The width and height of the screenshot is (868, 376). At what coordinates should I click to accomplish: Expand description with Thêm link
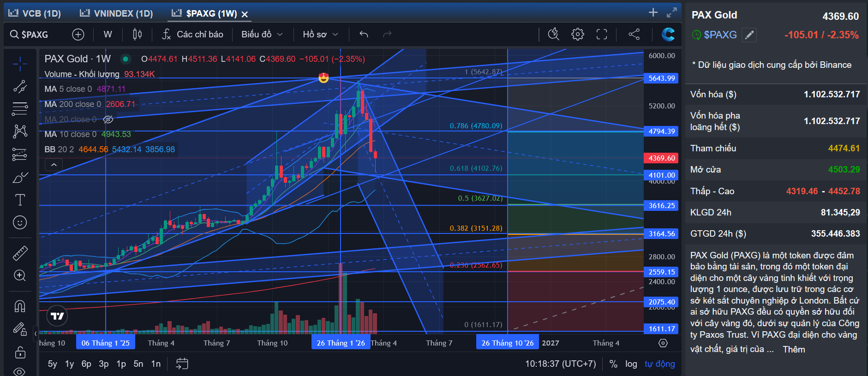click(794, 350)
